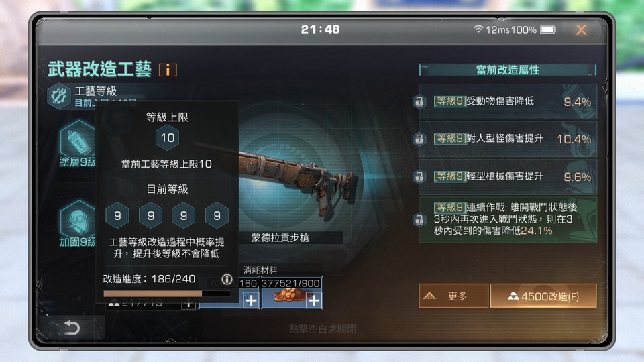Click the 4500改造(F) button

pos(543,296)
